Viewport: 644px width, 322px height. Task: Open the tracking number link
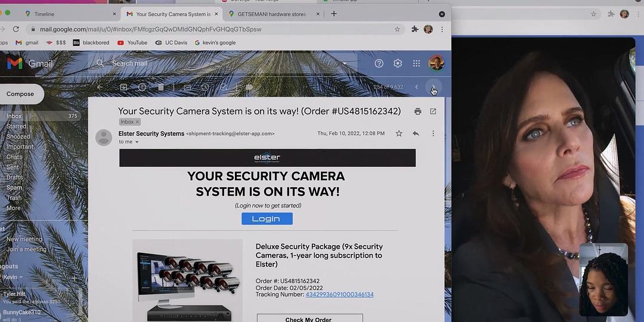click(339, 295)
